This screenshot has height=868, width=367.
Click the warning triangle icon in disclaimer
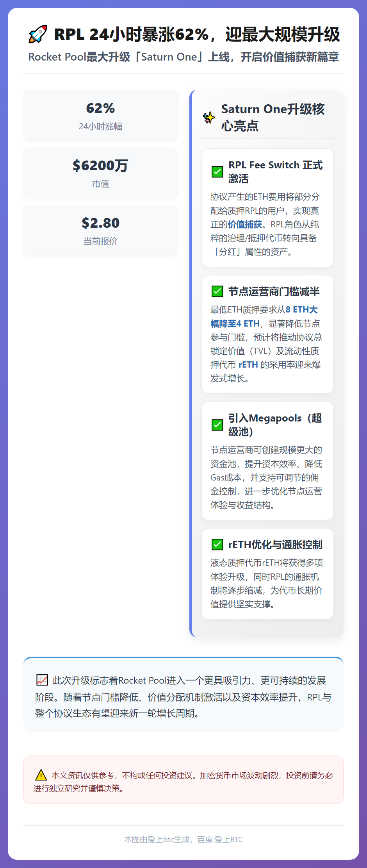[41, 775]
